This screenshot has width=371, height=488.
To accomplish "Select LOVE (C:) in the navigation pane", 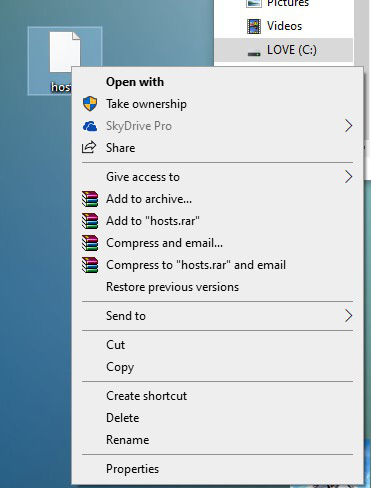I will (284, 50).
